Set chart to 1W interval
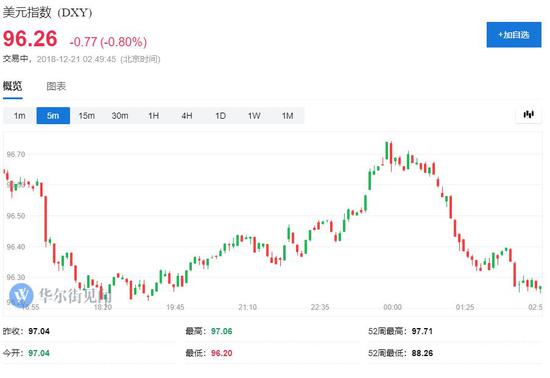 tap(254, 116)
